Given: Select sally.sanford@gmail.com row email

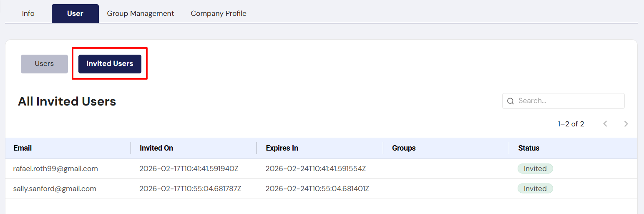Looking at the screenshot, I should [55, 189].
